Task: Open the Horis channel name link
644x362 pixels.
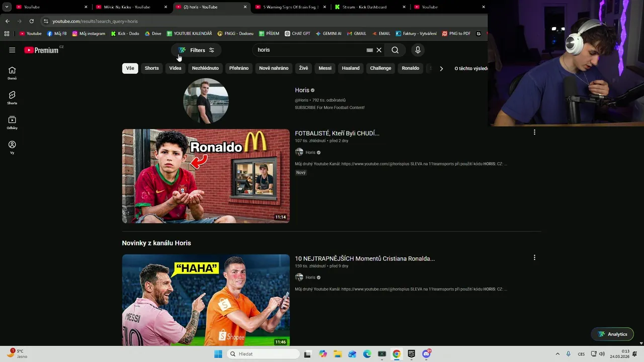Action: (x=302, y=90)
